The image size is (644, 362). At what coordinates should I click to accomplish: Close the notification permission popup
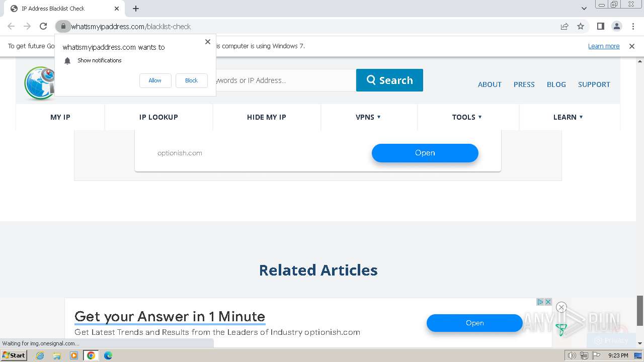[x=208, y=42]
